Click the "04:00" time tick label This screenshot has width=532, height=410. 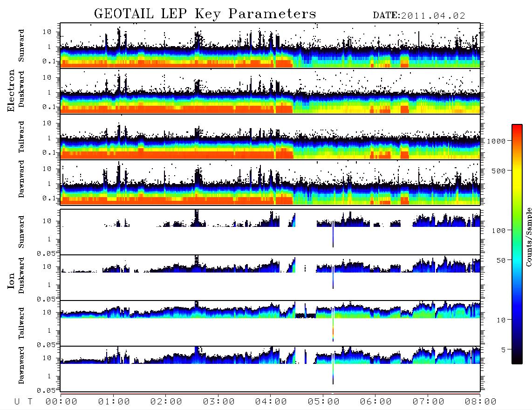[x=271, y=402]
